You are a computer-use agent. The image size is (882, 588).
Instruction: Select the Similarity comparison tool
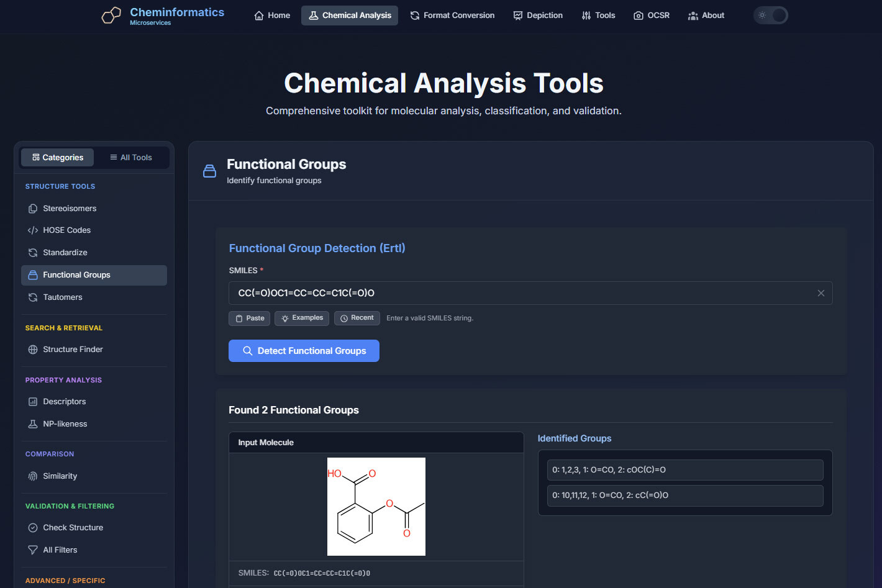(x=60, y=476)
